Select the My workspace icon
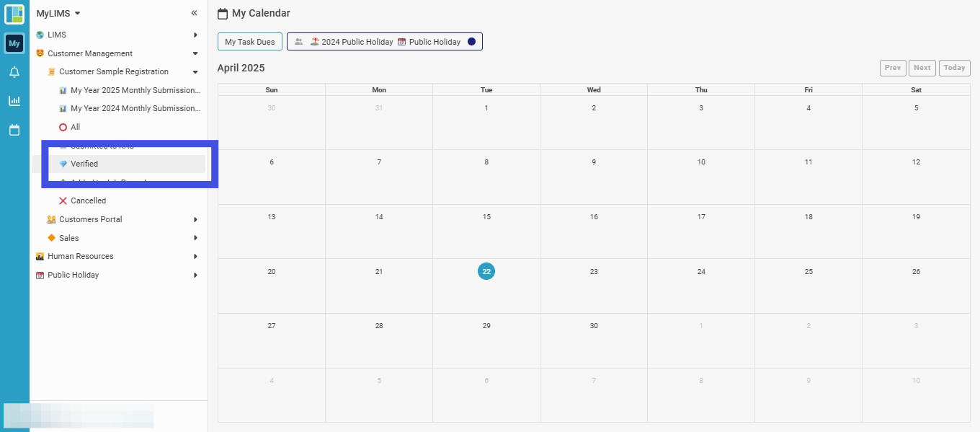The image size is (980, 432). coord(14,43)
